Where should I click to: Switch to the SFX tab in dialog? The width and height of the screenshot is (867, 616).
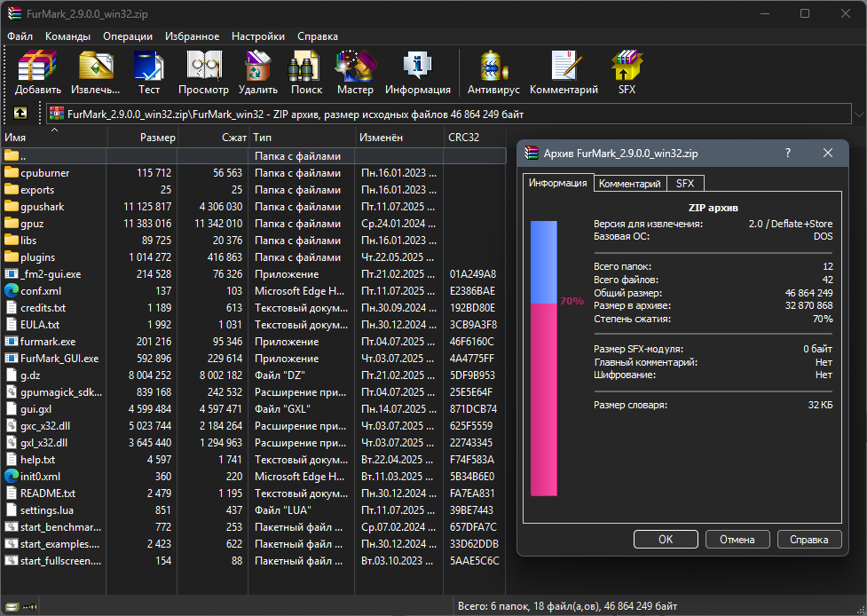(x=685, y=184)
